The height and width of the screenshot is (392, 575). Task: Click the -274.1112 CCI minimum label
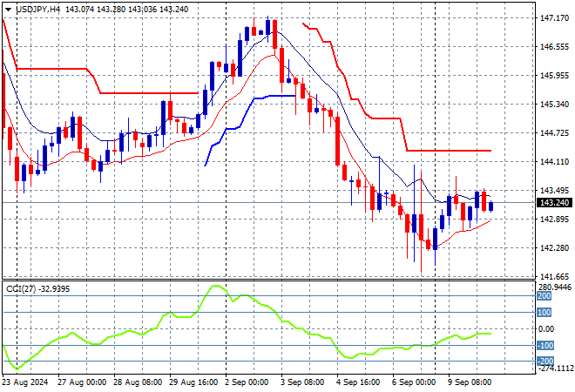coord(555,368)
